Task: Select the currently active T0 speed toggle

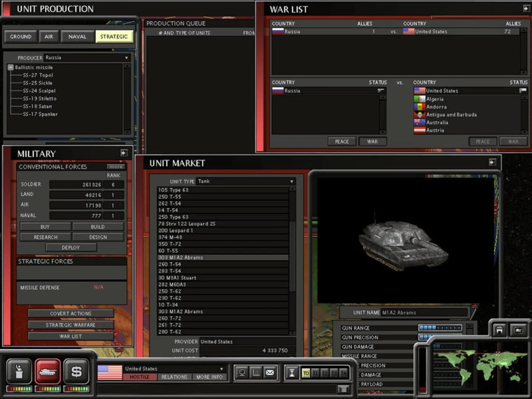Action: 306,373
